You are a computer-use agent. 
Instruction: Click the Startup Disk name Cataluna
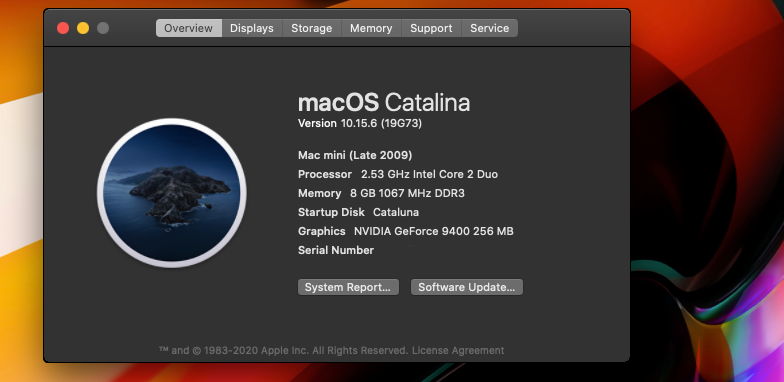pos(396,212)
